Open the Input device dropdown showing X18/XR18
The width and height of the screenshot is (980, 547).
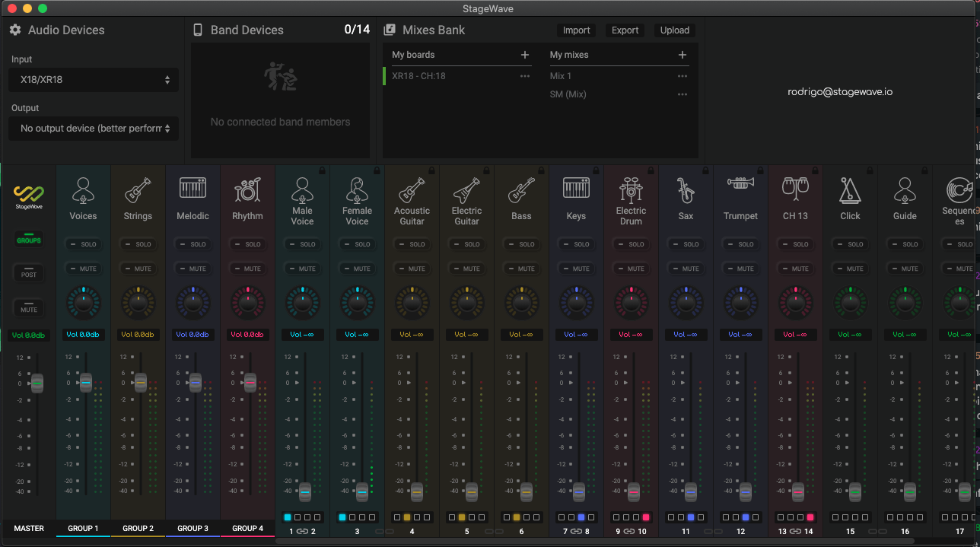click(93, 80)
